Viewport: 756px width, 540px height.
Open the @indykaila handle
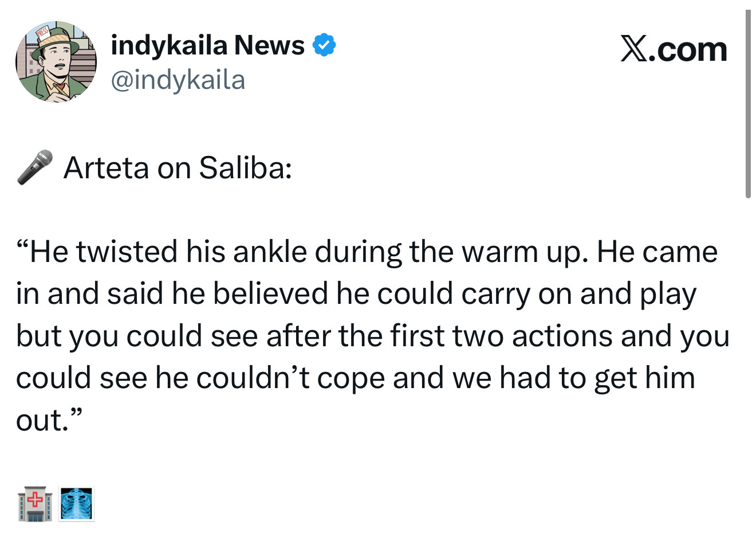pos(178,80)
